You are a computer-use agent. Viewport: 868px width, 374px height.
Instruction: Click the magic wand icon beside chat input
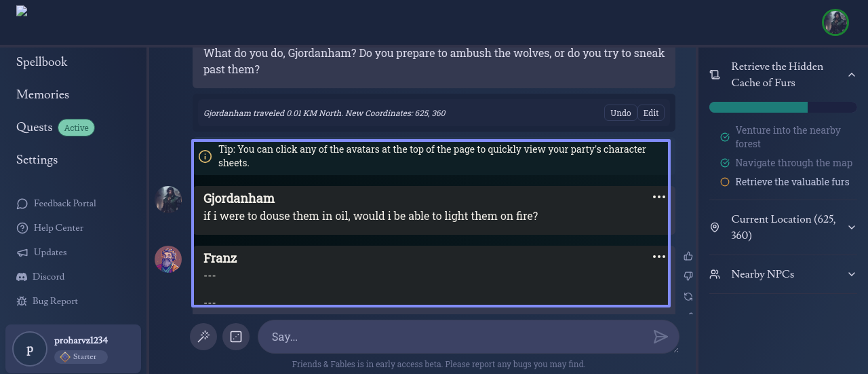click(x=203, y=337)
